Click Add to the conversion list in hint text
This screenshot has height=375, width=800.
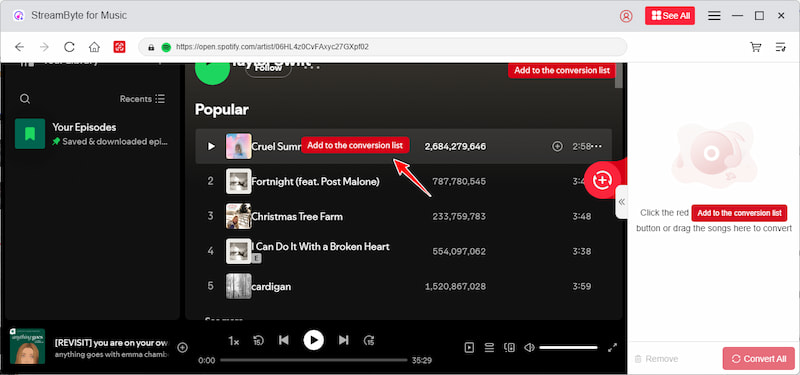coord(739,213)
